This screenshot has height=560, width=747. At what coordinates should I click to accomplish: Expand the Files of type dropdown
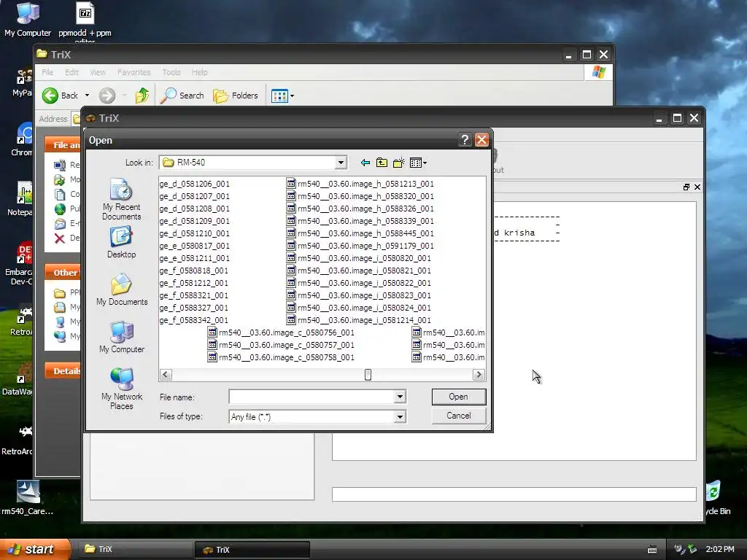click(x=400, y=416)
